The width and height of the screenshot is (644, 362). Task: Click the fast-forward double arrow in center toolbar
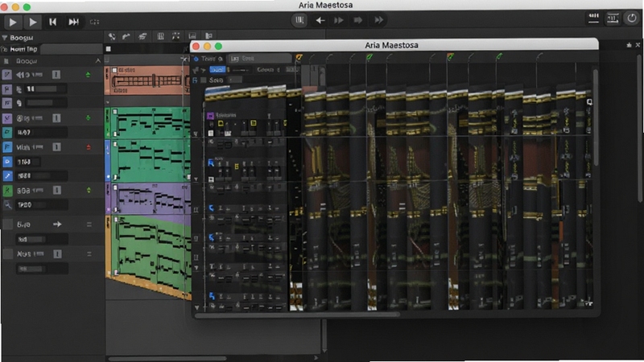point(339,20)
